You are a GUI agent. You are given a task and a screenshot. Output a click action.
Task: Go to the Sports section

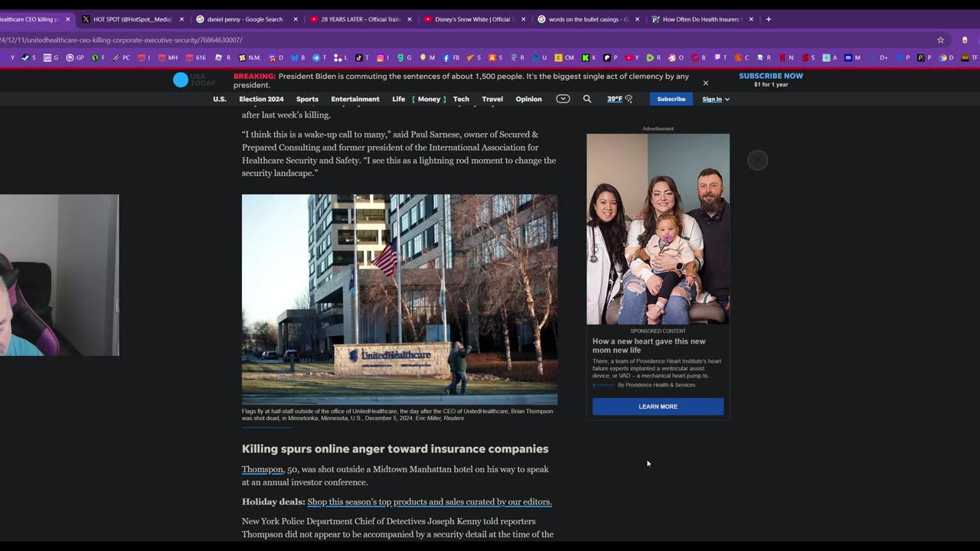point(307,99)
